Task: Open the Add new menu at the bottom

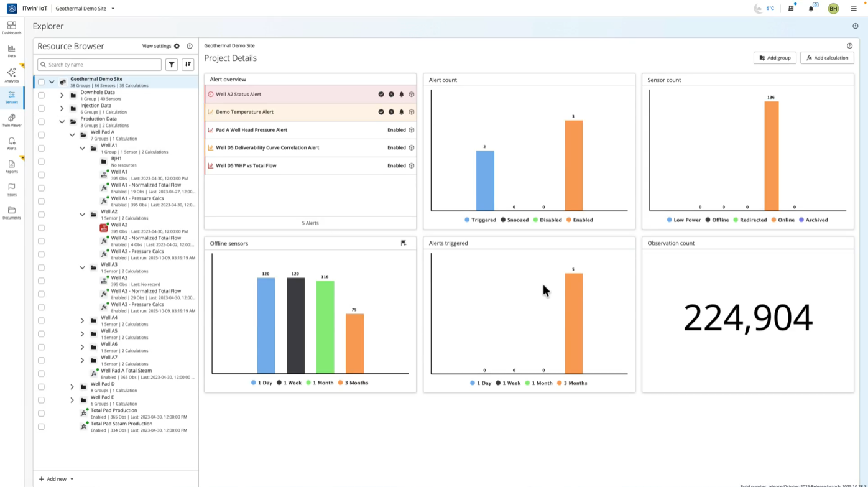Action: coord(56,479)
